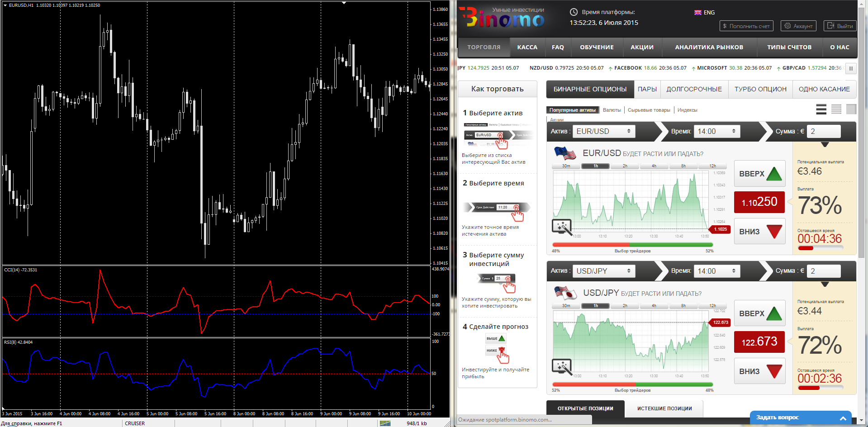Switch to compact rows list view icon
The width and height of the screenshot is (868, 427).
pyautogui.click(x=836, y=109)
